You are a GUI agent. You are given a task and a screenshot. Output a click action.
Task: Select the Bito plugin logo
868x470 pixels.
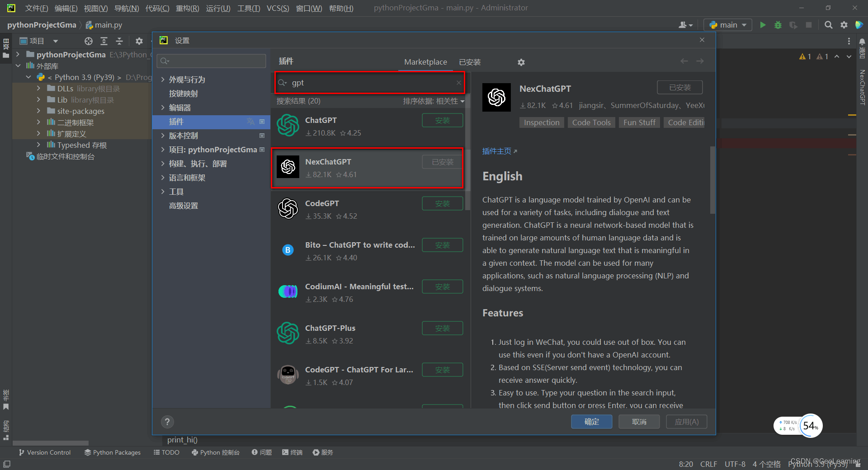click(x=288, y=250)
